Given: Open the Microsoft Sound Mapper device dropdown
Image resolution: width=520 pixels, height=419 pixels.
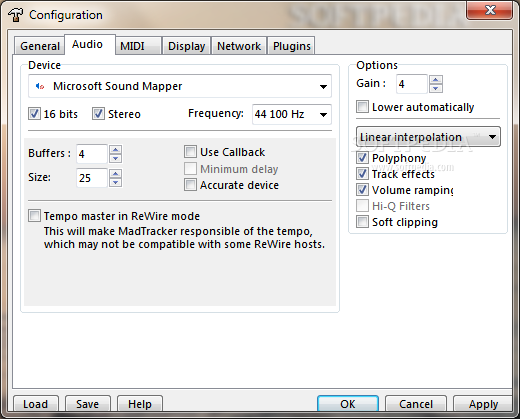Looking at the screenshot, I should tap(180, 86).
